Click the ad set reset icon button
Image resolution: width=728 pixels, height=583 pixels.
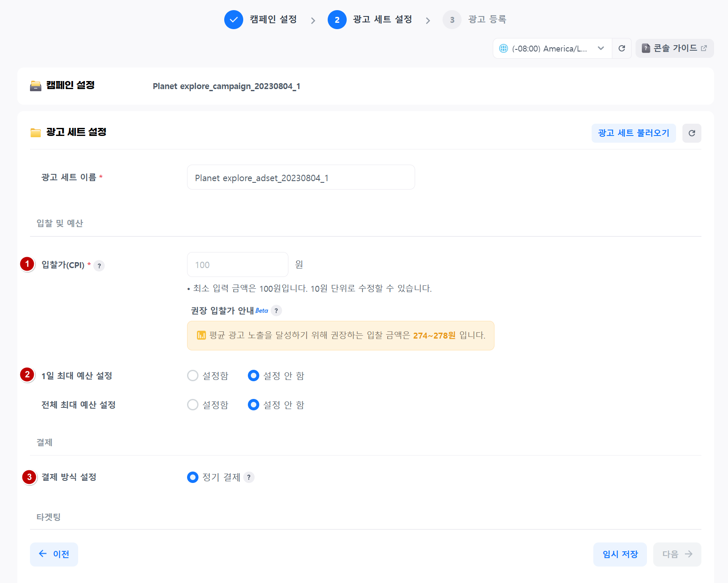click(692, 133)
